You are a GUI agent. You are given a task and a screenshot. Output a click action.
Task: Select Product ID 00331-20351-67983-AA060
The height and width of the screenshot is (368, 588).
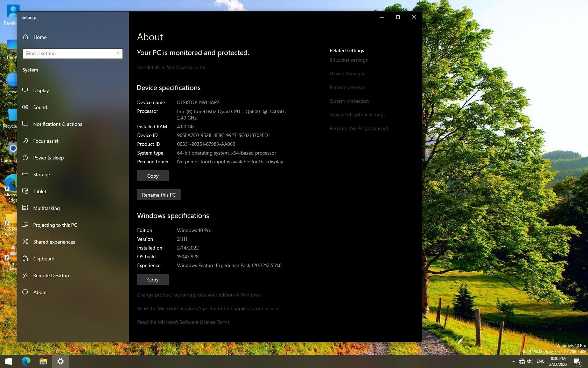(x=206, y=144)
